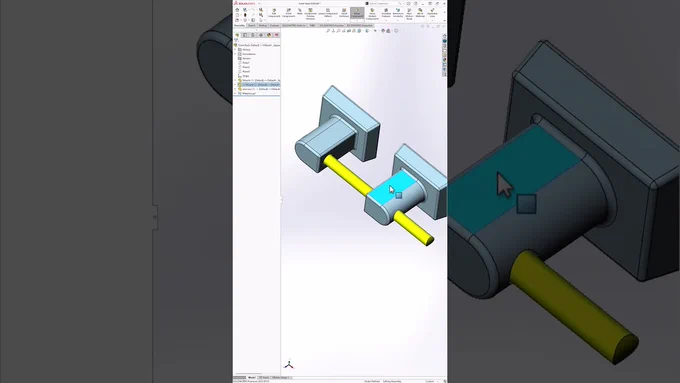Expand the Linear Component Pattern dropdown arrow
This screenshot has height=383, width=680.
328,20
